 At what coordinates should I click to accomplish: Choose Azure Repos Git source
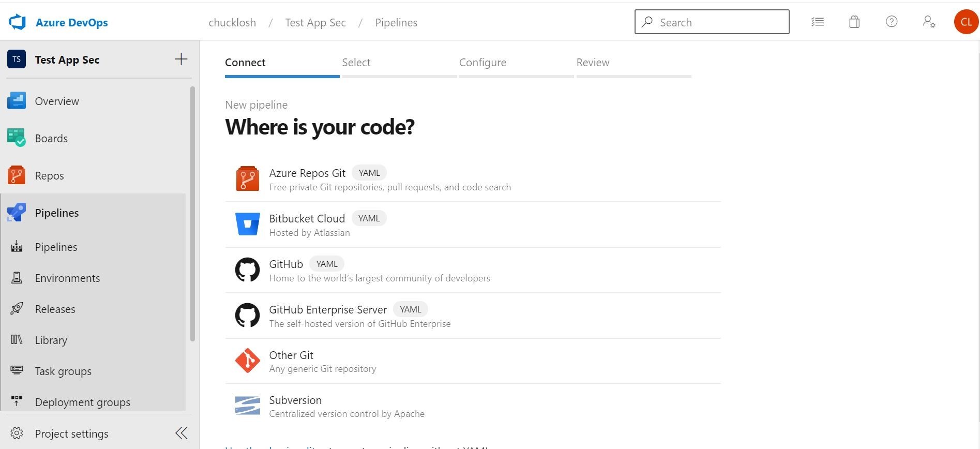(473, 179)
